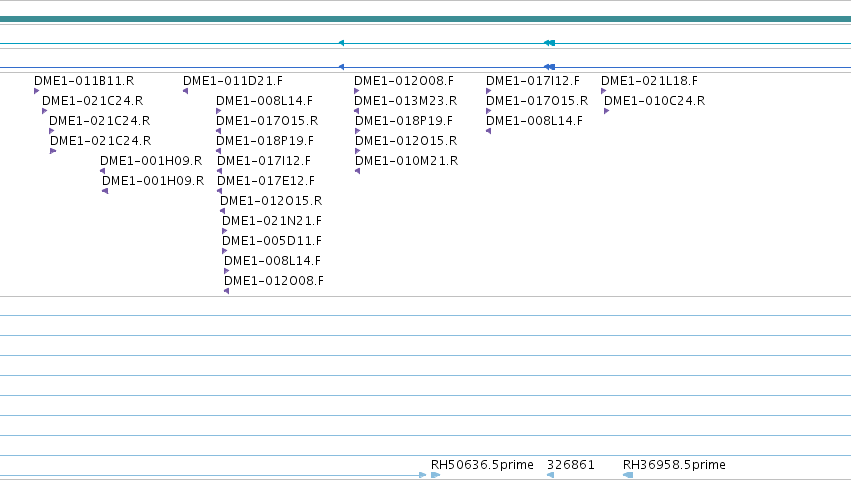Image resolution: width=851 pixels, height=480 pixels.
Task: Click the arrow marker under DME1-011B11.R
Action: pos(36,91)
